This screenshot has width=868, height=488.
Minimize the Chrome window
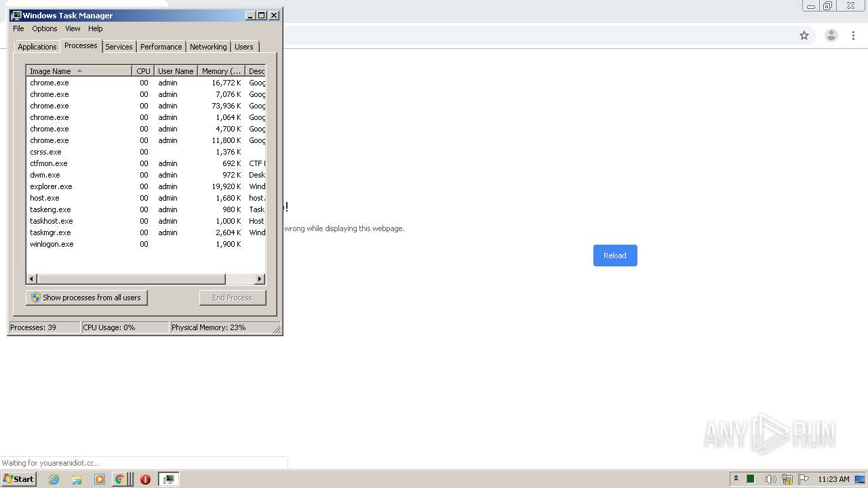coord(811,6)
